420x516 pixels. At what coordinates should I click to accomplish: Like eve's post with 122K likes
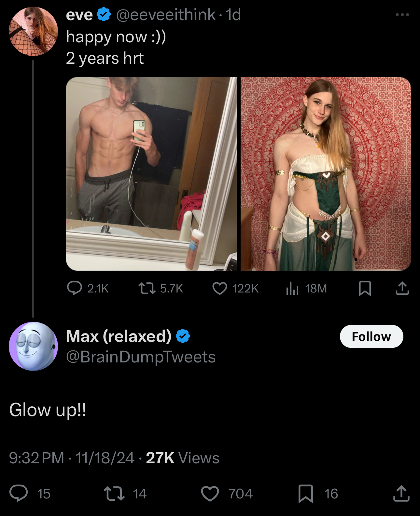coord(220,288)
